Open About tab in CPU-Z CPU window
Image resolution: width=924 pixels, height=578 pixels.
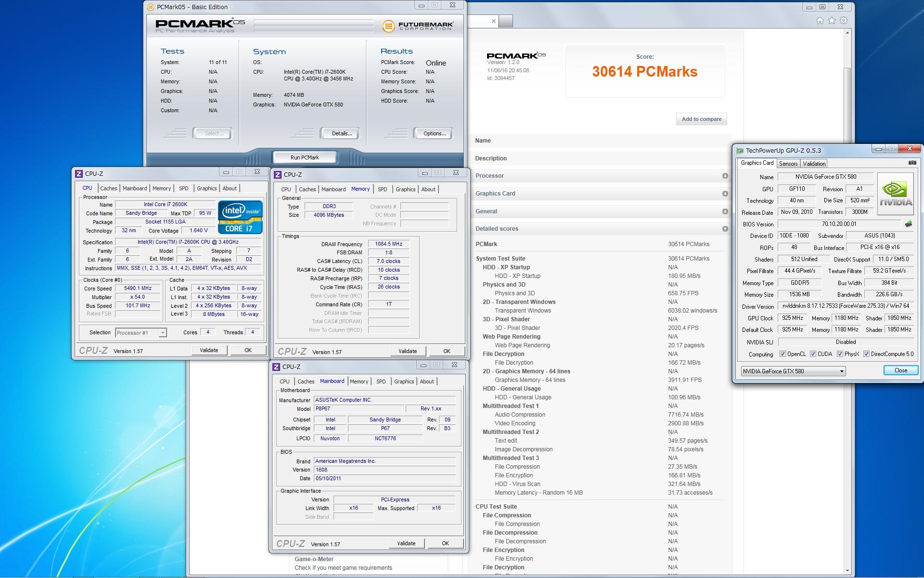point(230,188)
